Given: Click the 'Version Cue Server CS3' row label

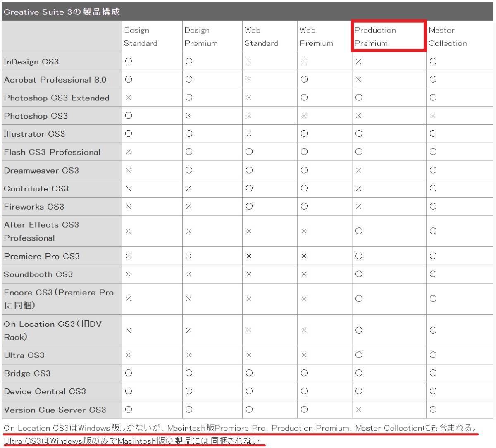Looking at the screenshot, I should click(55, 410).
